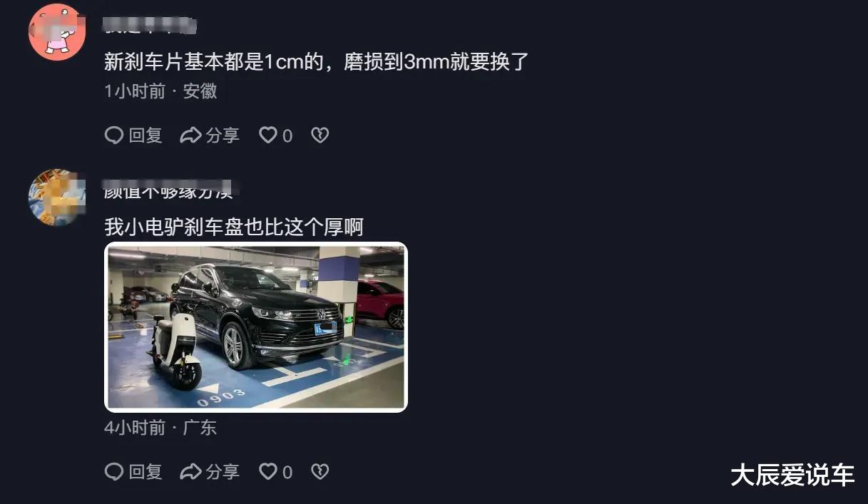868x504 pixels.
Task: Like the second comment with heart icon
Action: (275, 471)
